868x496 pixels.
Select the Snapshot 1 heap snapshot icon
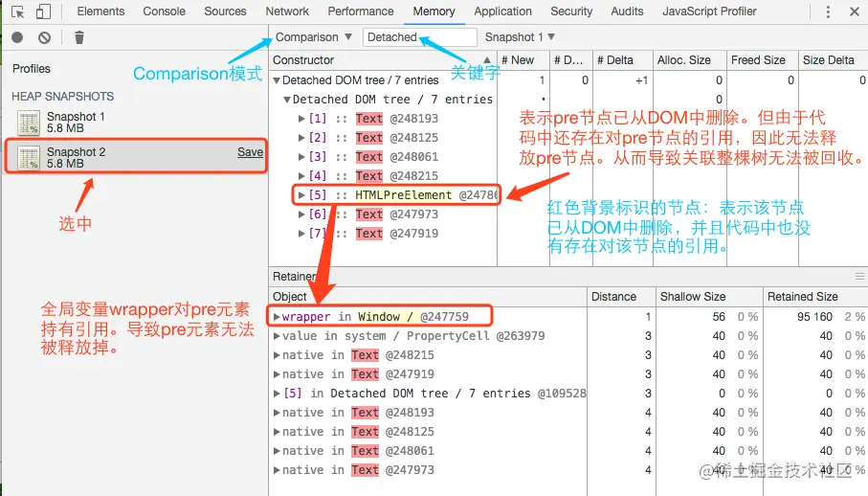[29, 123]
